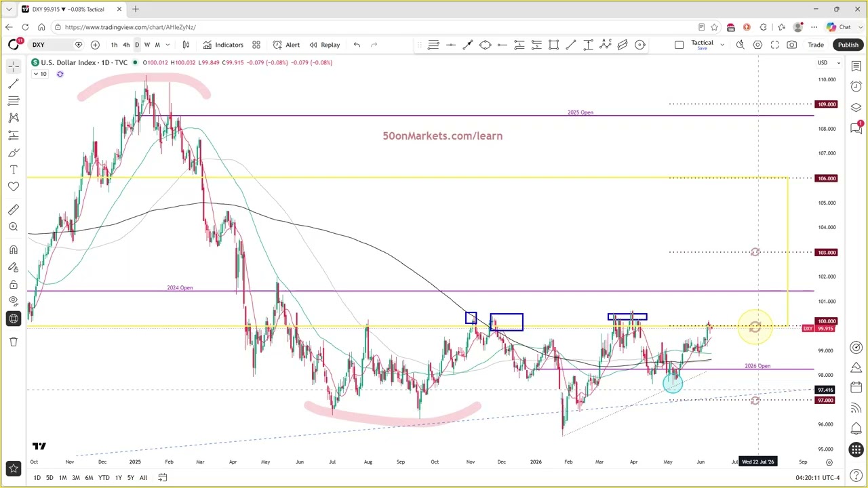Switch to the M monthly timeframe
The image size is (868, 488).
[x=157, y=45]
